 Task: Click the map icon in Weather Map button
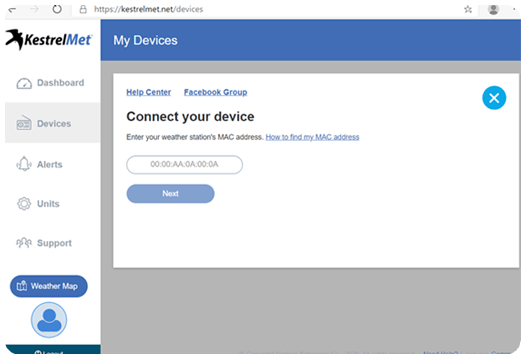(22, 286)
